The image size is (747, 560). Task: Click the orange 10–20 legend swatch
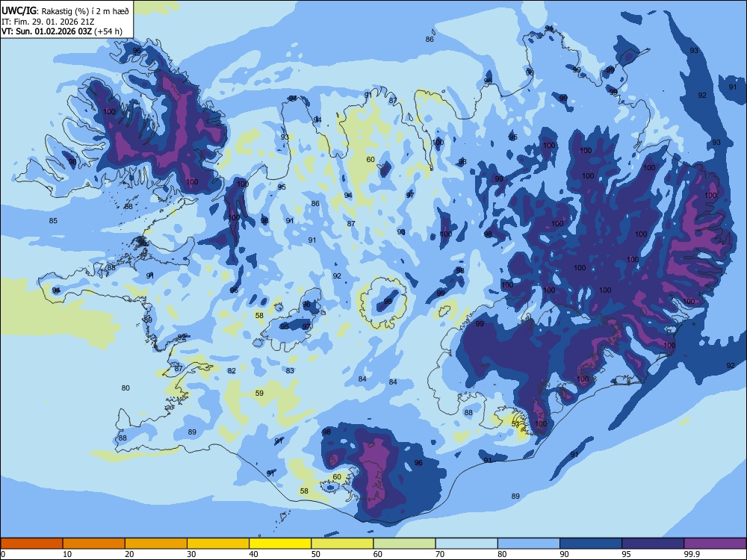(94, 544)
